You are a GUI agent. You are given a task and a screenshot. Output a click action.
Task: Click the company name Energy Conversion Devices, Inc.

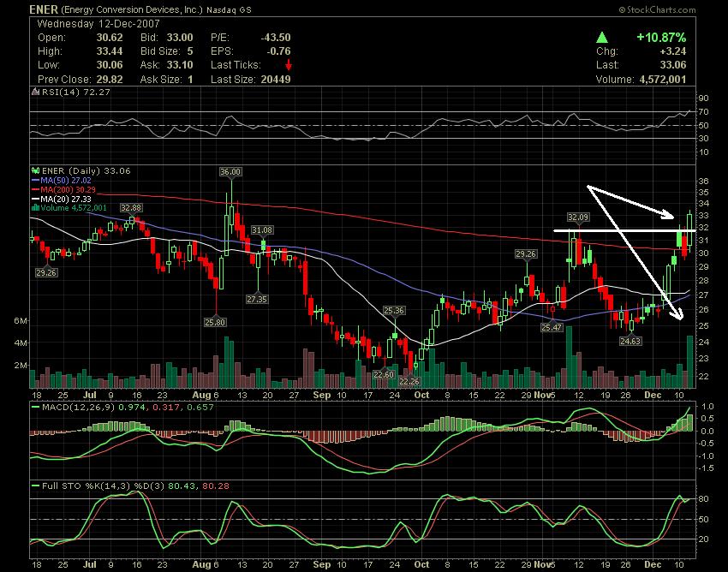pos(132,9)
